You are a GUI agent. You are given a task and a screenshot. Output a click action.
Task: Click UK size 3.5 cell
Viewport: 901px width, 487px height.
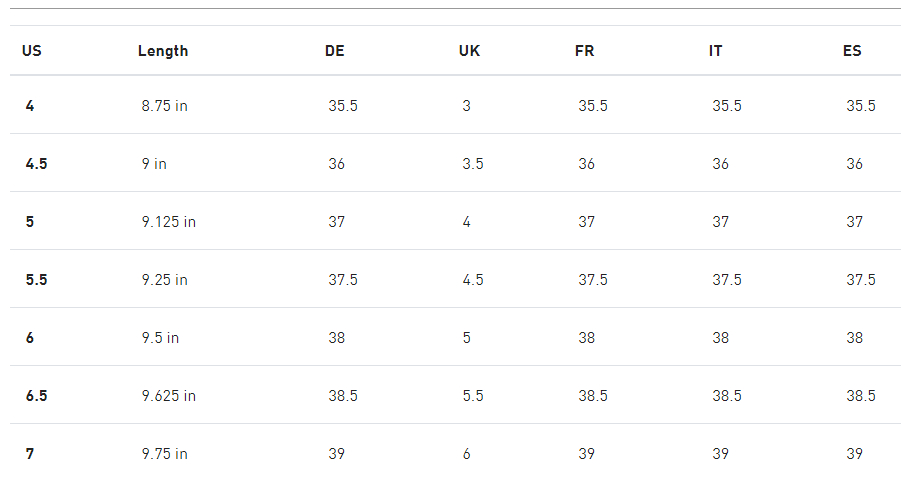click(x=473, y=164)
